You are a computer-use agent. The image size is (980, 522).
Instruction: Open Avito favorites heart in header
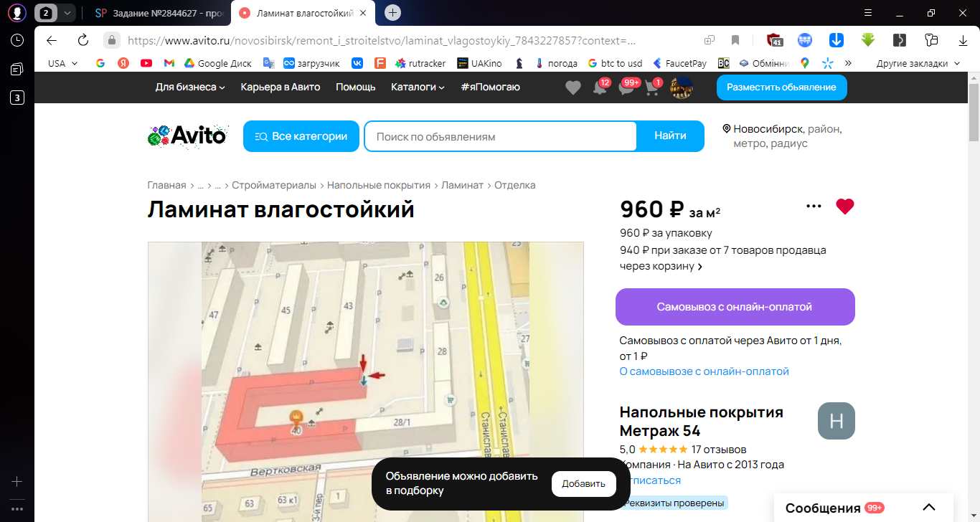tap(573, 87)
